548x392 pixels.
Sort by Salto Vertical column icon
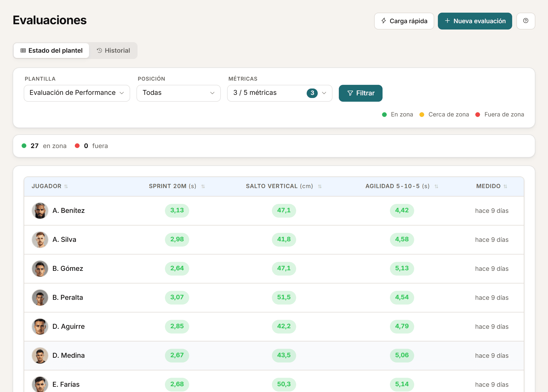[x=320, y=186]
